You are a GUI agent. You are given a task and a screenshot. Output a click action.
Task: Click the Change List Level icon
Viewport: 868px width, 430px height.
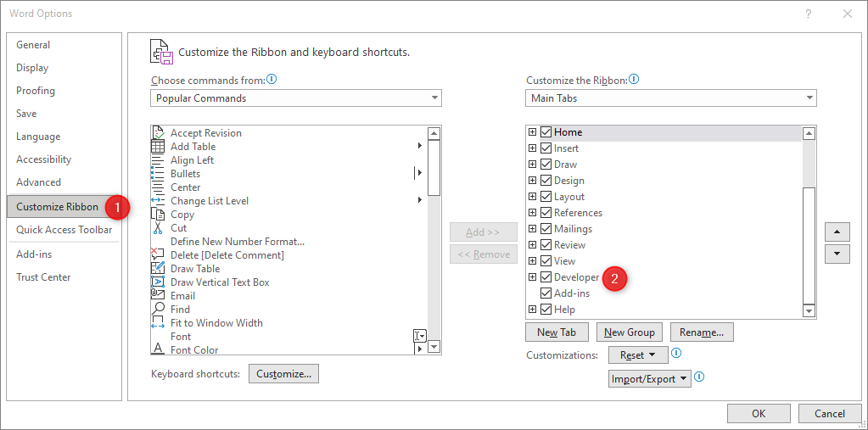[158, 201]
